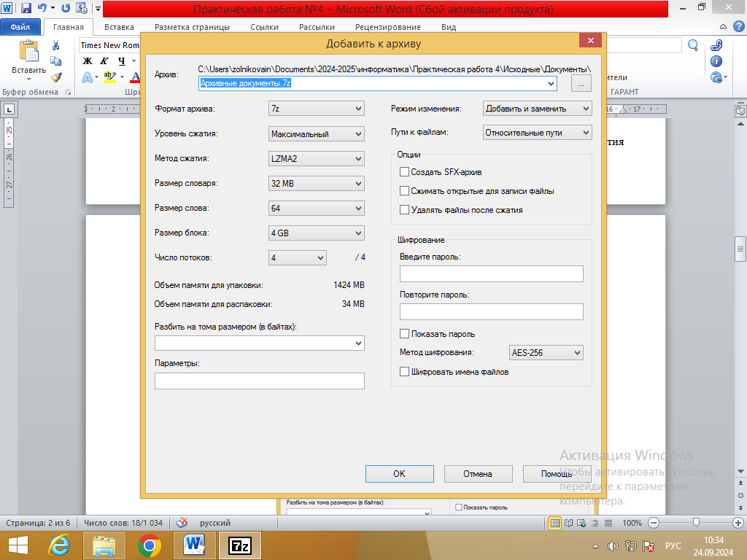Expand the Размер слова dropdown
Screen dimensions: 747x560
tap(317, 208)
